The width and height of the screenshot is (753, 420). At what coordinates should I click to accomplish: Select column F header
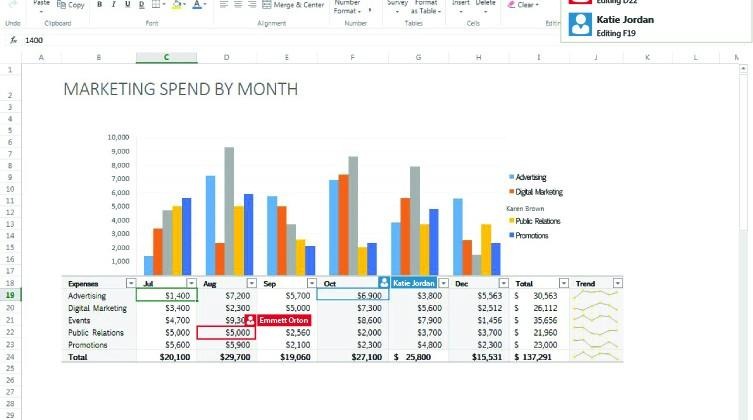coord(352,58)
